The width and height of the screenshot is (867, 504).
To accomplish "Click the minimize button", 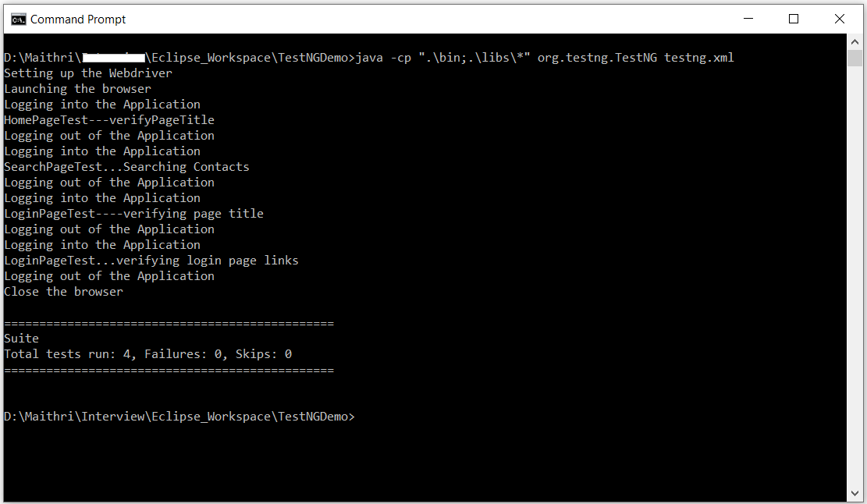I will tap(748, 19).
